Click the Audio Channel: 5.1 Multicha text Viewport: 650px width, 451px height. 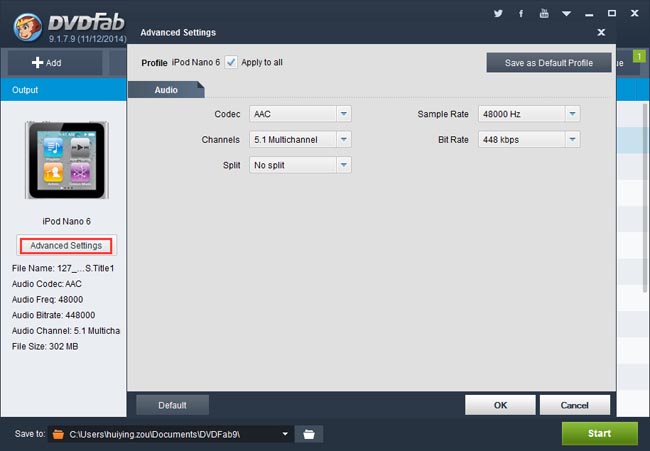[x=66, y=331]
